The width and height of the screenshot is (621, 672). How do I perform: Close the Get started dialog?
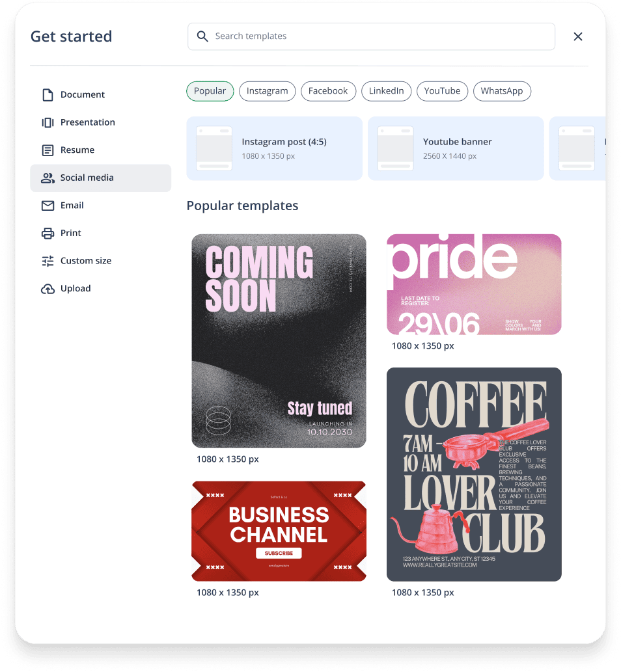578,37
